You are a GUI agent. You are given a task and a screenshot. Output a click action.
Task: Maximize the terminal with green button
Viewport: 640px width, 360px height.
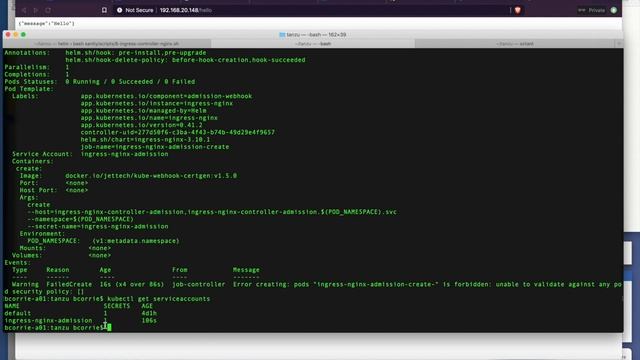(23, 35)
